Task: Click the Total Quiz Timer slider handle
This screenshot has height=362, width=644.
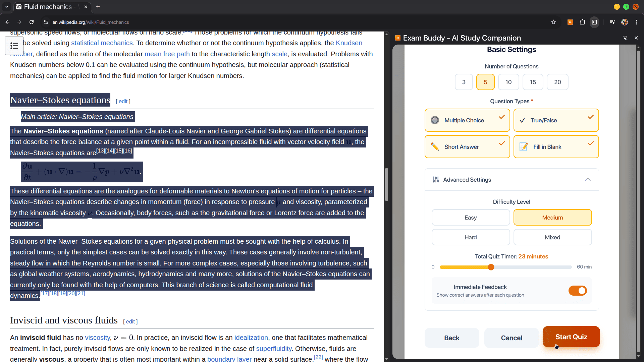Action: tap(491, 267)
